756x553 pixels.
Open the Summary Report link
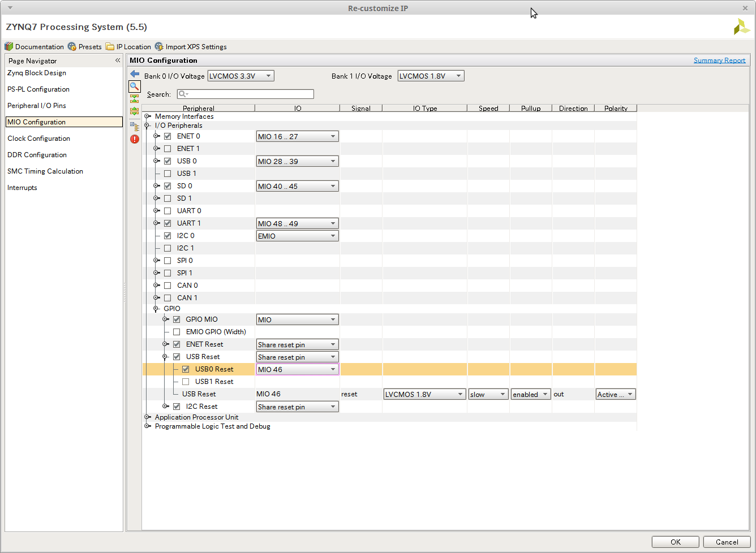tap(719, 60)
